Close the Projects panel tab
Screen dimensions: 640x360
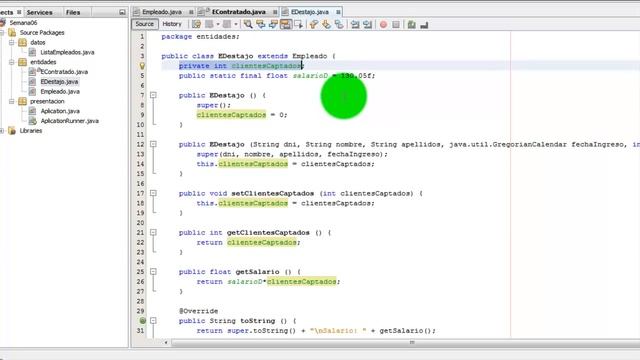click(x=19, y=12)
